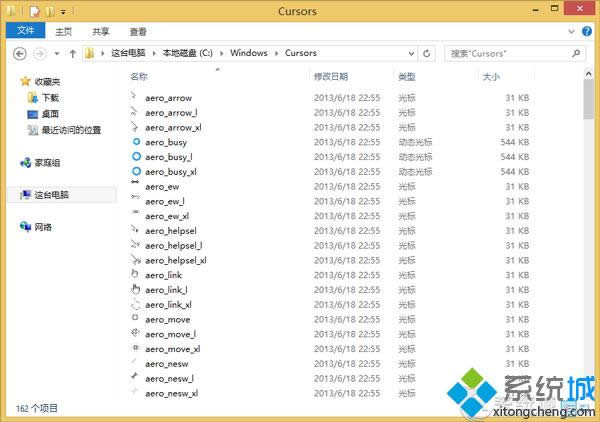Select the aero_arrow cursor file icon
This screenshot has height=422, width=600.
[135, 96]
